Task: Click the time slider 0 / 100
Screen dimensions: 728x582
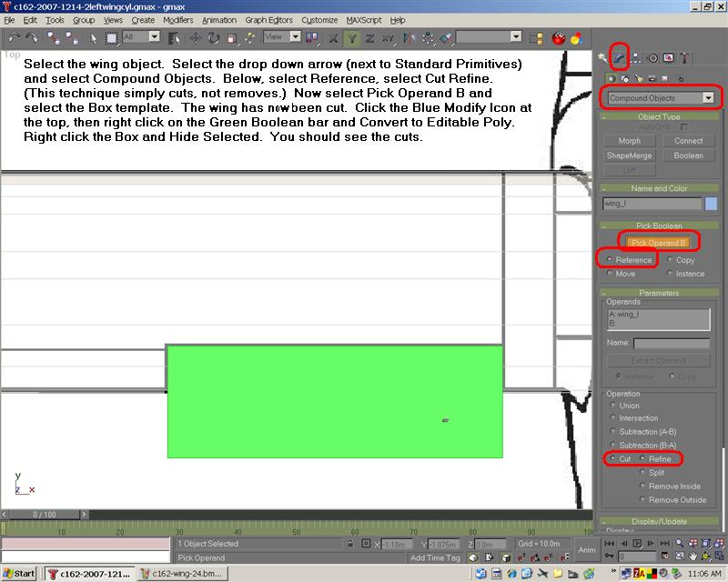Action: (44, 514)
